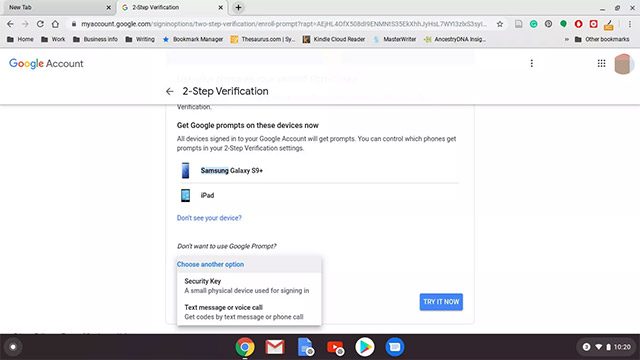Open Messages app from the shelf
Viewport: 640px width, 360px height.
395,347
